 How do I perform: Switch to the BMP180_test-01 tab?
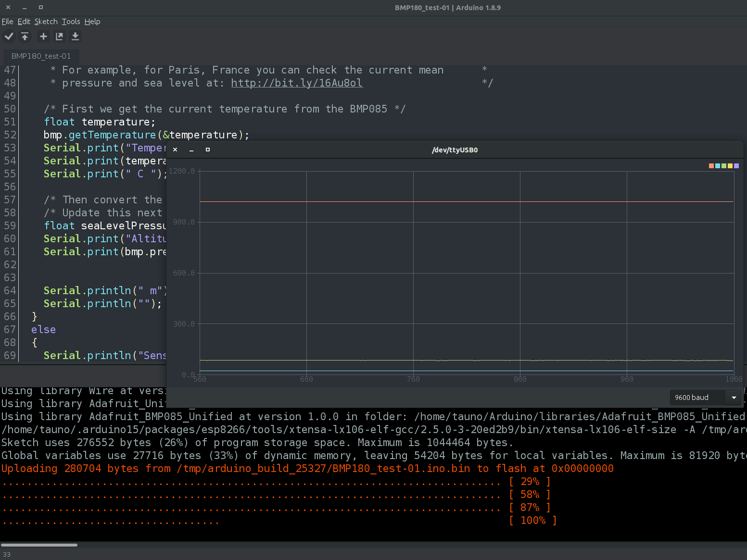(41, 56)
